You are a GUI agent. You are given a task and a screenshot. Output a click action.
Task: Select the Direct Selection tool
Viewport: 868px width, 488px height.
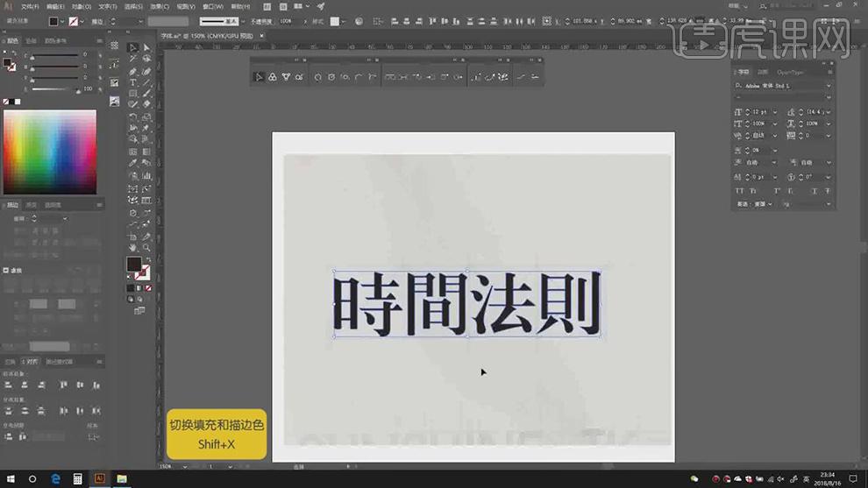coord(146,47)
